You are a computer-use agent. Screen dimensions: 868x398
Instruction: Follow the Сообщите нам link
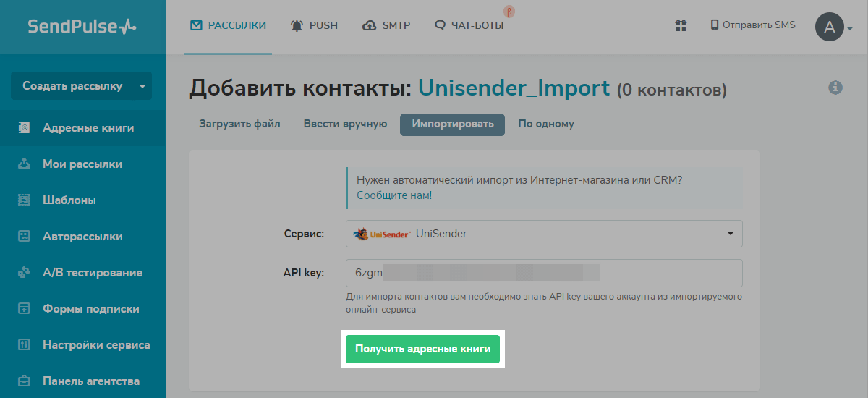pos(393,195)
